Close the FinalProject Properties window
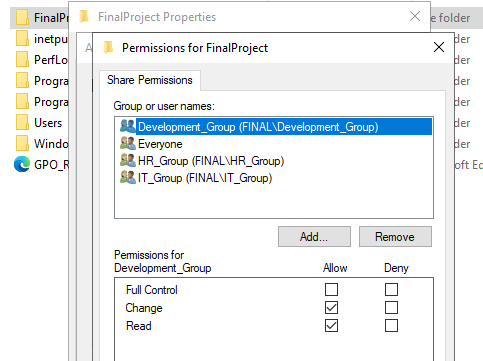483x361 pixels. (415, 16)
